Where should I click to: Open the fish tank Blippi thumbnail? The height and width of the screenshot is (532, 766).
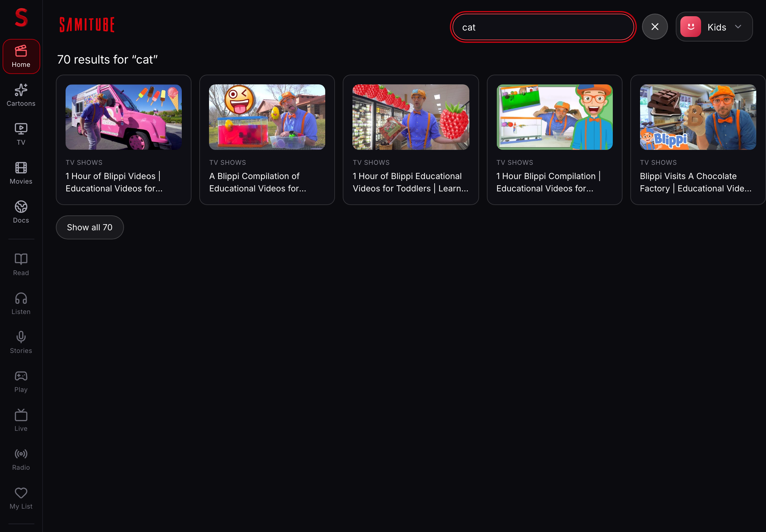pyautogui.click(x=267, y=117)
